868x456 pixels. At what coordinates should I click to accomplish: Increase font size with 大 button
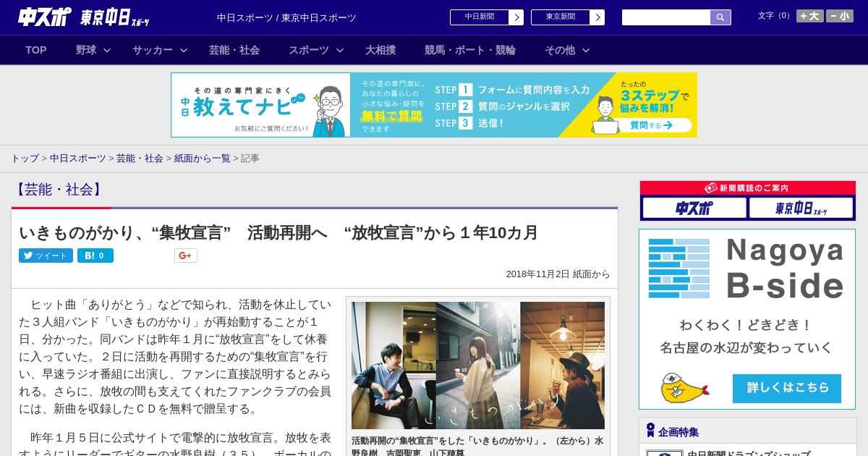(x=810, y=16)
